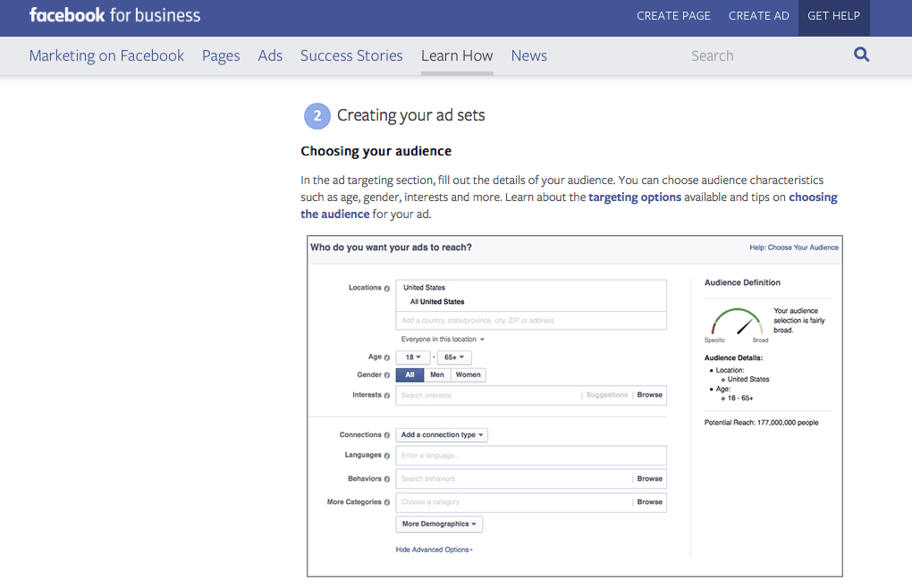Image resolution: width=912 pixels, height=588 pixels.
Task: Click the search magnifier icon
Action: pyautogui.click(x=861, y=55)
